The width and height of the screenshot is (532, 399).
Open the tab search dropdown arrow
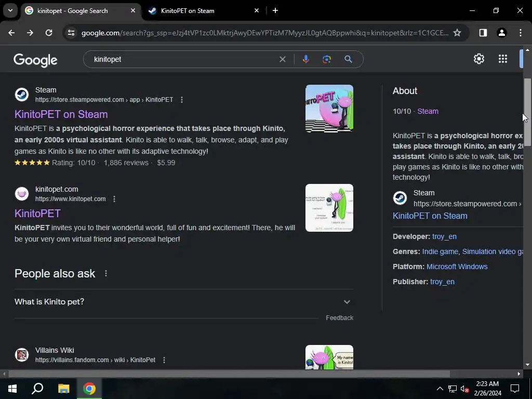(10, 10)
